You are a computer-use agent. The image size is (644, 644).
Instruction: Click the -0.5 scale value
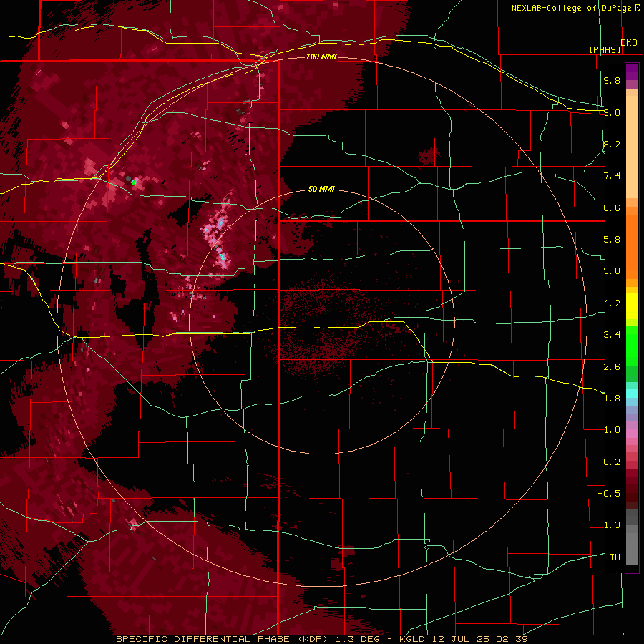click(x=609, y=494)
